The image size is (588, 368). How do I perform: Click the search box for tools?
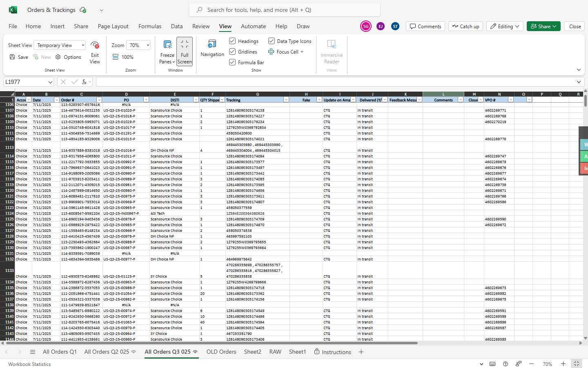click(x=285, y=10)
